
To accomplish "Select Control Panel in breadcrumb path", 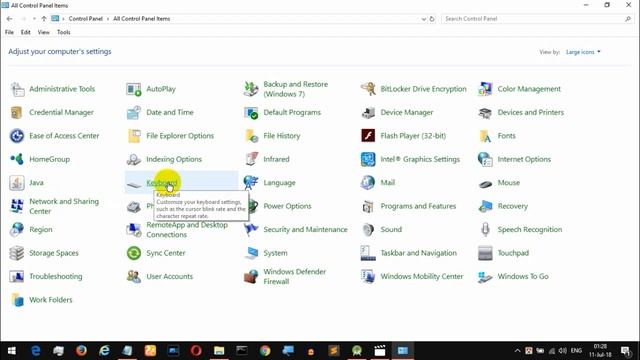I will tap(86, 19).
